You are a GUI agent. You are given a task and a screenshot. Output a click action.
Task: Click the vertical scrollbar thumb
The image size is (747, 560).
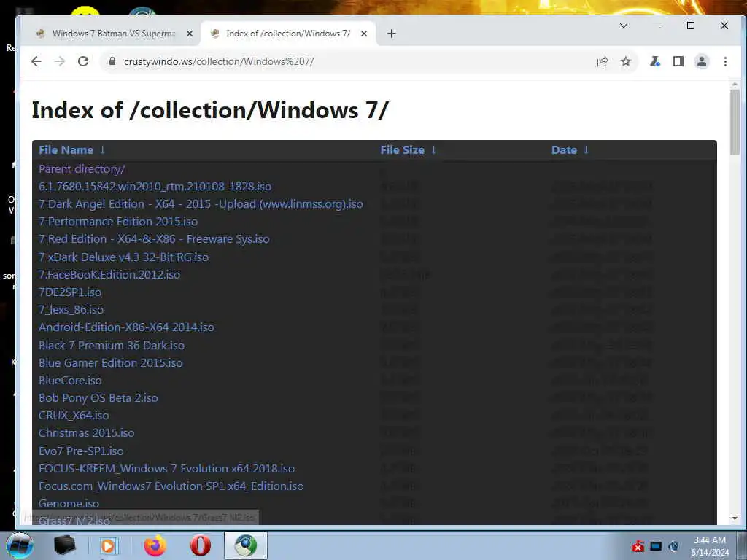(x=735, y=122)
